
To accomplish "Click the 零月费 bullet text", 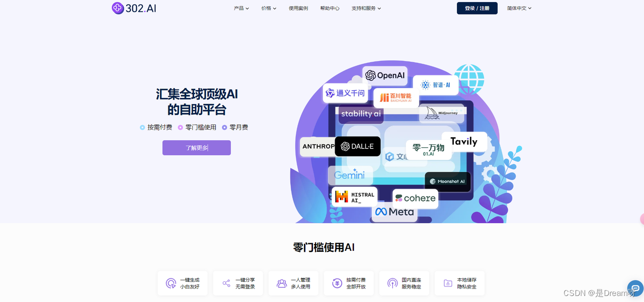I will tap(238, 128).
